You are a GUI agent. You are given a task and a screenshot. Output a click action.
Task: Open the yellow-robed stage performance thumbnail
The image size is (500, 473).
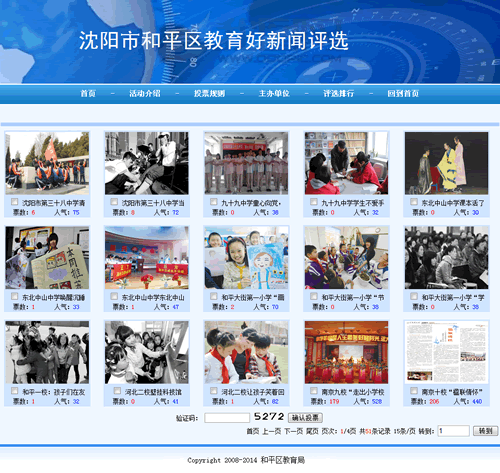446,163
